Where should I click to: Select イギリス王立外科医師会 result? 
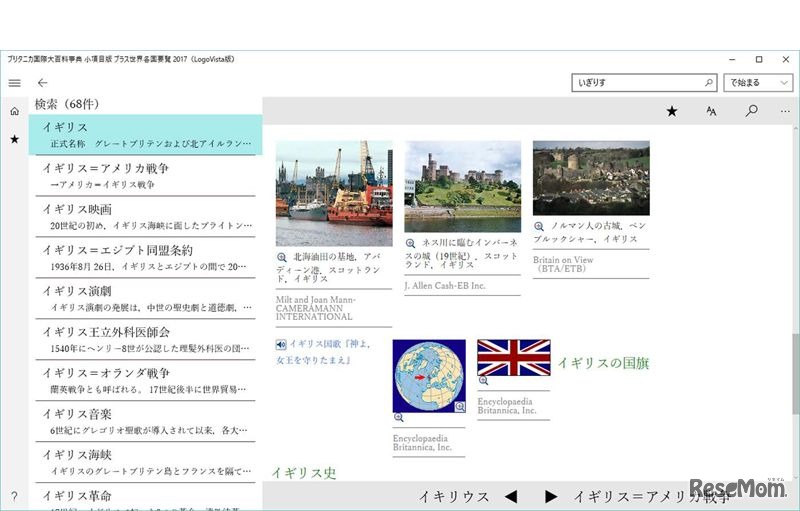(x=145, y=340)
